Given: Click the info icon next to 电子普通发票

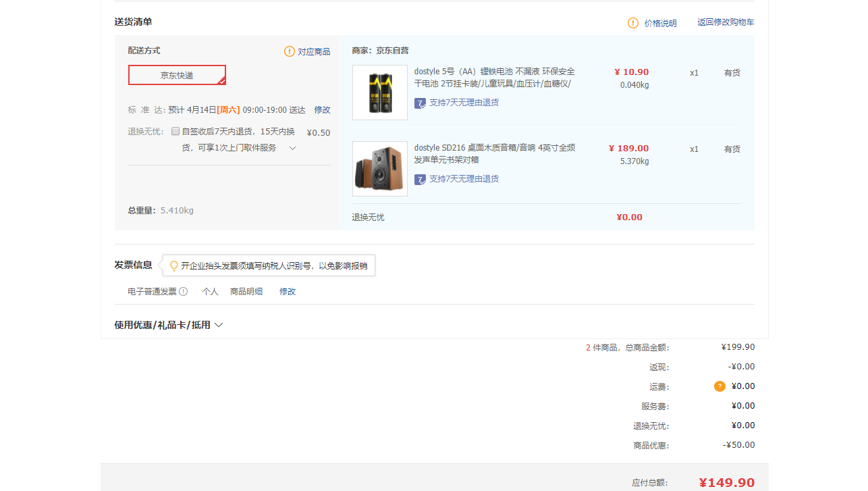Looking at the screenshot, I should point(184,292).
